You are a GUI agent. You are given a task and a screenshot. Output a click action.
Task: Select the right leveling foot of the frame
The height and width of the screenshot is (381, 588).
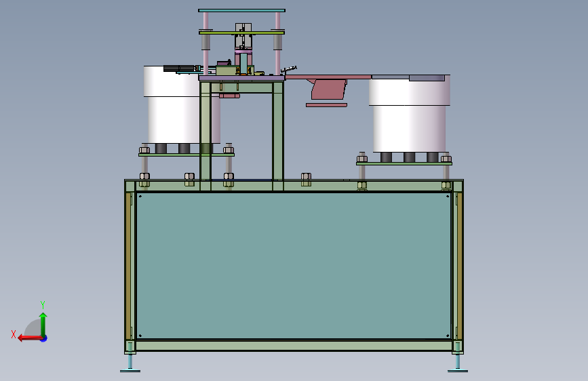(458, 363)
